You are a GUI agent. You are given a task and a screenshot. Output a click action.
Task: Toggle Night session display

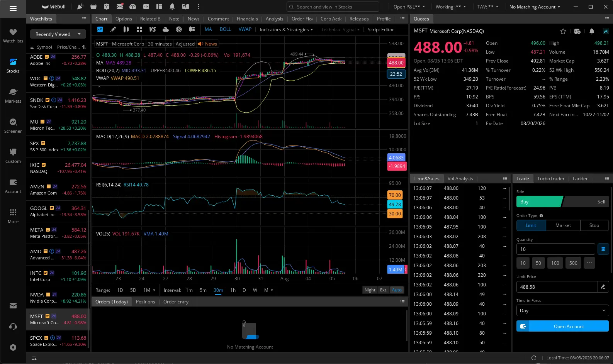pyautogui.click(x=370, y=290)
